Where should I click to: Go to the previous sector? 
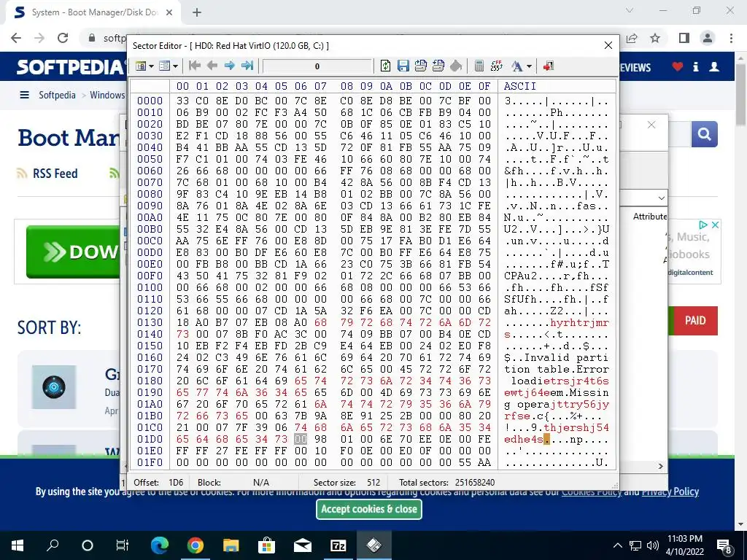(212, 66)
